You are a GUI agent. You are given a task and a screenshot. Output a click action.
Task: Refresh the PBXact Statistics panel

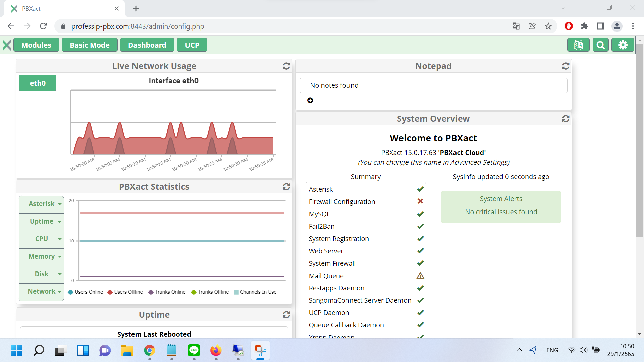click(286, 187)
